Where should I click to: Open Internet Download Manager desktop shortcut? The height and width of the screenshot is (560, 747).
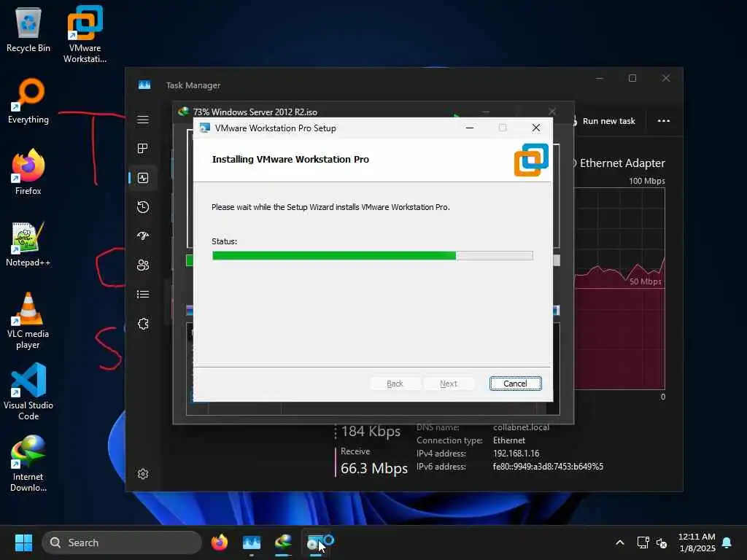[28, 463]
